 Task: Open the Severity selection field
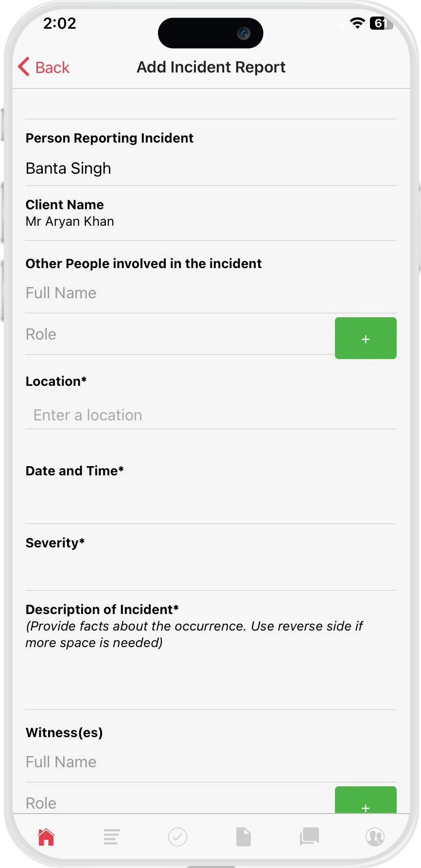pyautogui.click(x=211, y=570)
